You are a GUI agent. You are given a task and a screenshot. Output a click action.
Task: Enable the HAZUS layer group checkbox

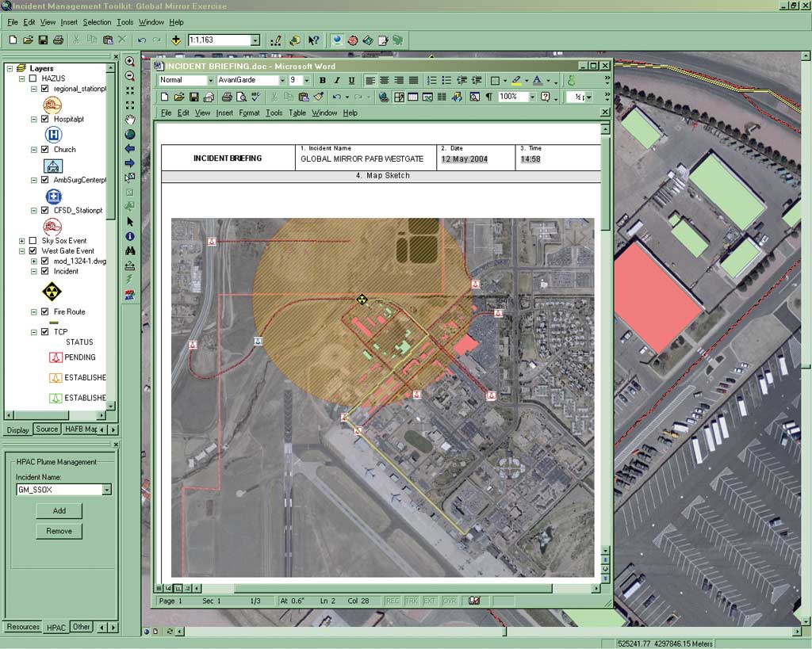(33, 78)
